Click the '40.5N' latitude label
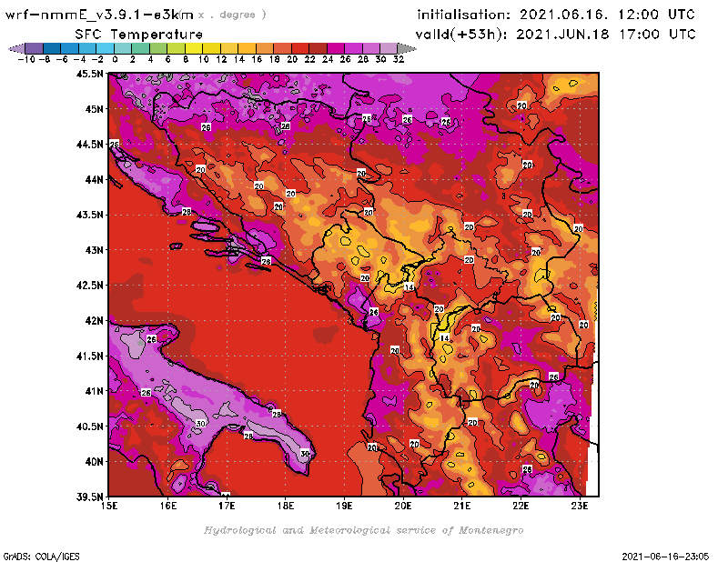The height and width of the screenshot is (562, 728). 88,427
